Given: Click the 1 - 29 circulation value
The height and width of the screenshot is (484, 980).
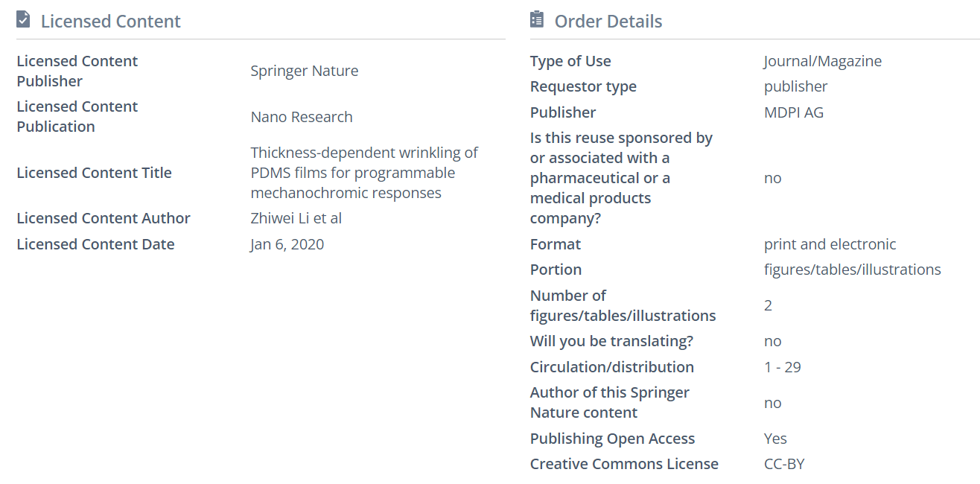Looking at the screenshot, I should (782, 367).
